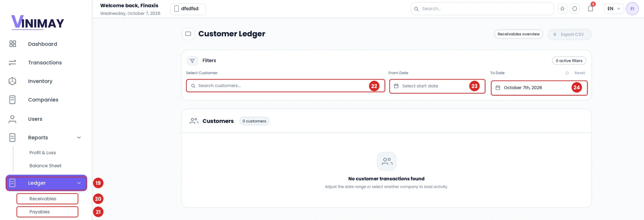This screenshot has height=220, width=644.
Task: Open the FI user avatar
Action: (x=632, y=9)
